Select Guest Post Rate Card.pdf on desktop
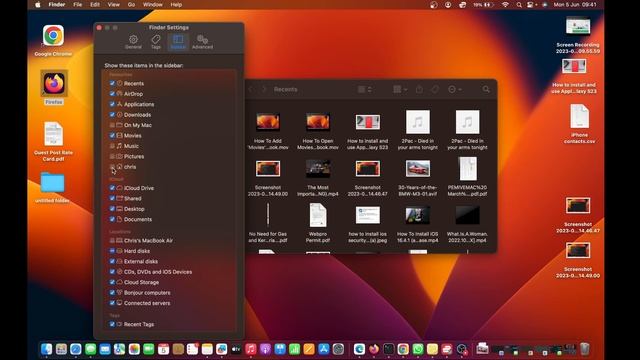Screen dimensions: 640x360 click(53, 141)
